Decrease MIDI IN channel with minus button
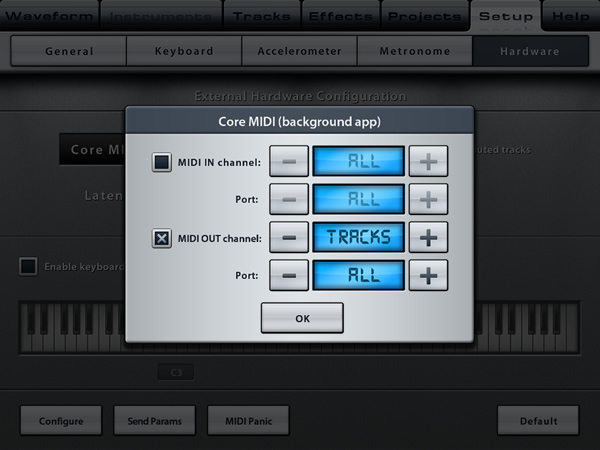The width and height of the screenshot is (600, 450). 289,161
